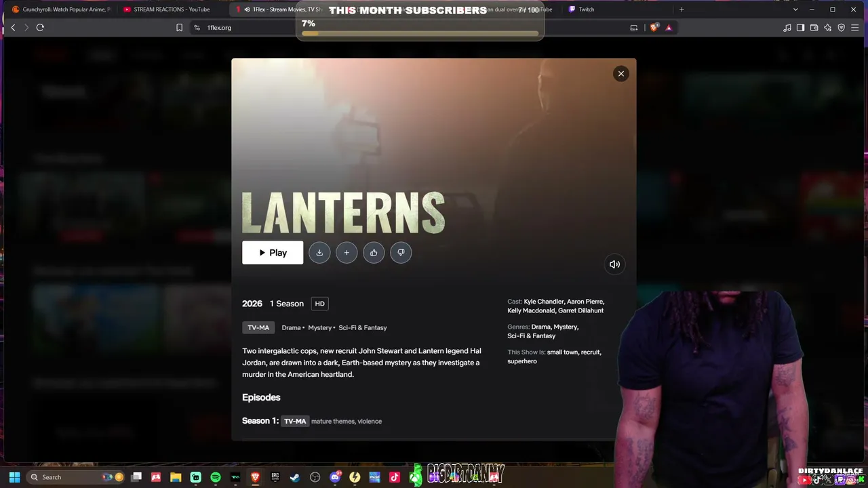This screenshot has width=868, height=488.
Task: Go back to the previous page
Action: (x=13, y=27)
